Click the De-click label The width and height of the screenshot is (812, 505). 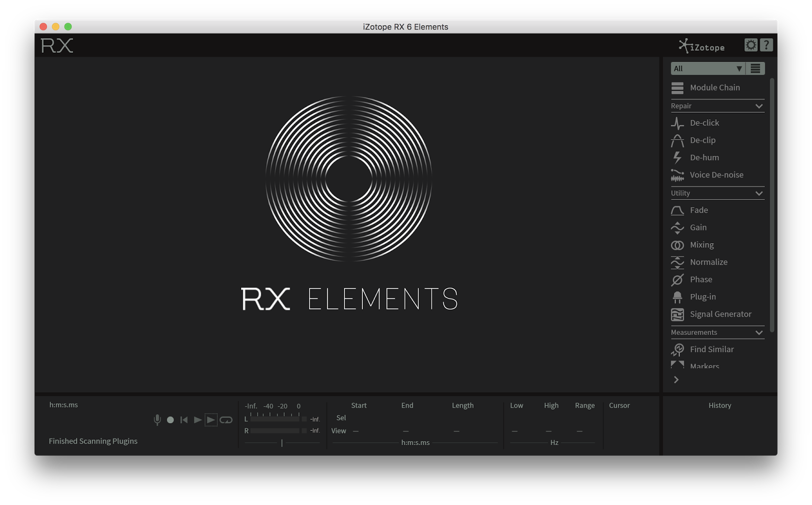click(704, 123)
